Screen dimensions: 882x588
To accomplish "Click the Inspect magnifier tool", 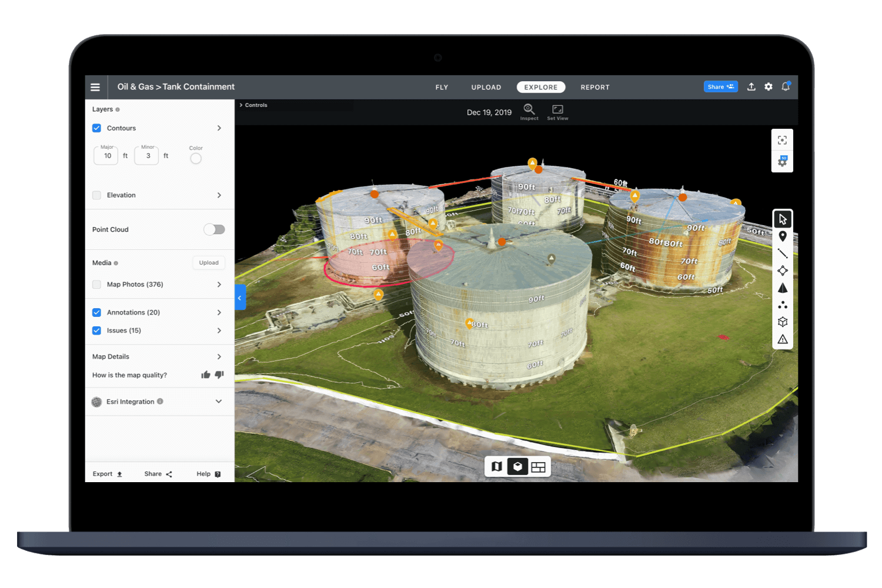I will pyautogui.click(x=529, y=109).
